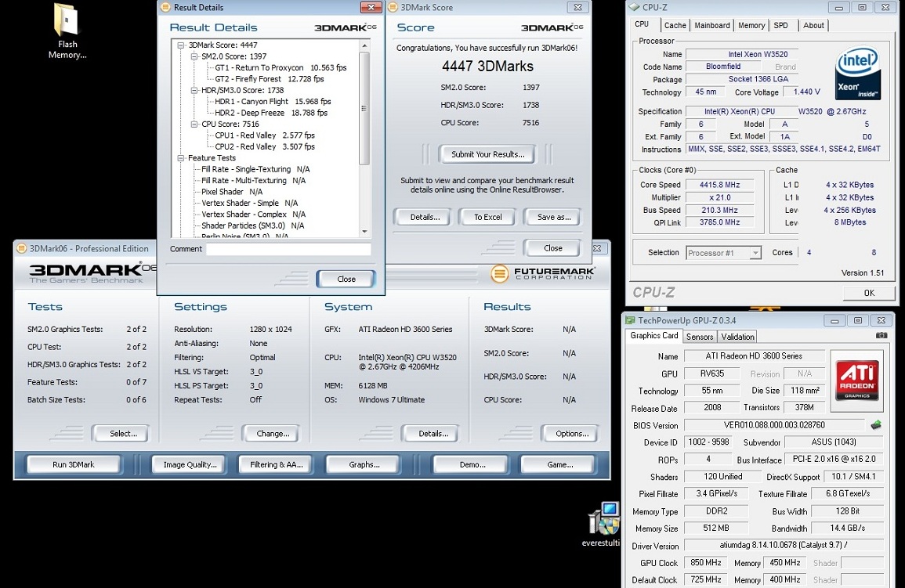Viewport: 905px width, 588px height.
Task: Click Close button in Result Details dialog
Action: pyautogui.click(x=346, y=279)
